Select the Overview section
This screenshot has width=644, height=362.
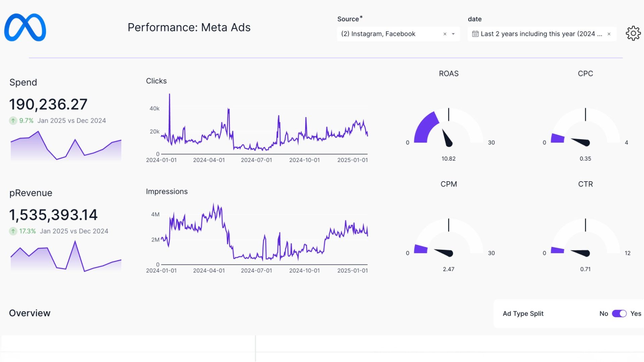pos(30,313)
